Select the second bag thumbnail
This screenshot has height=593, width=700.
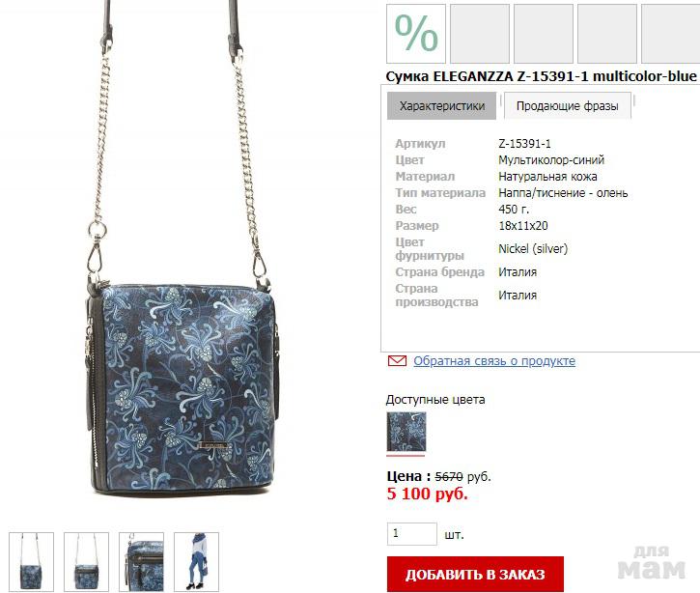point(86,562)
